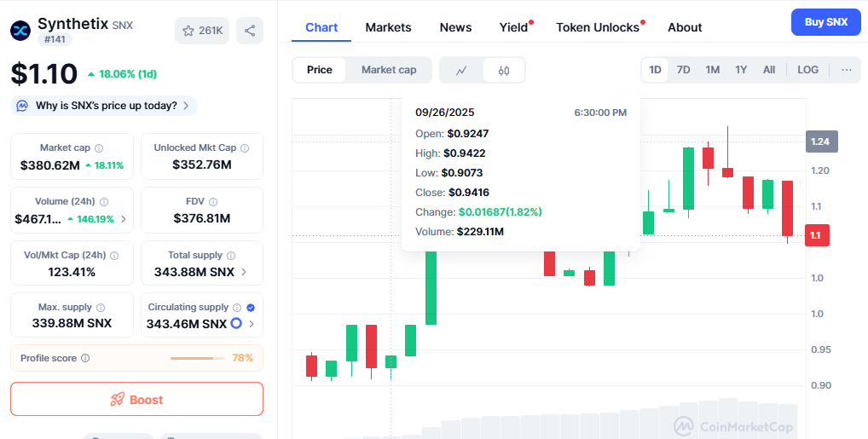The image size is (868, 439).
Task: Expand Total supply details chevron
Action: click(x=244, y=273)
